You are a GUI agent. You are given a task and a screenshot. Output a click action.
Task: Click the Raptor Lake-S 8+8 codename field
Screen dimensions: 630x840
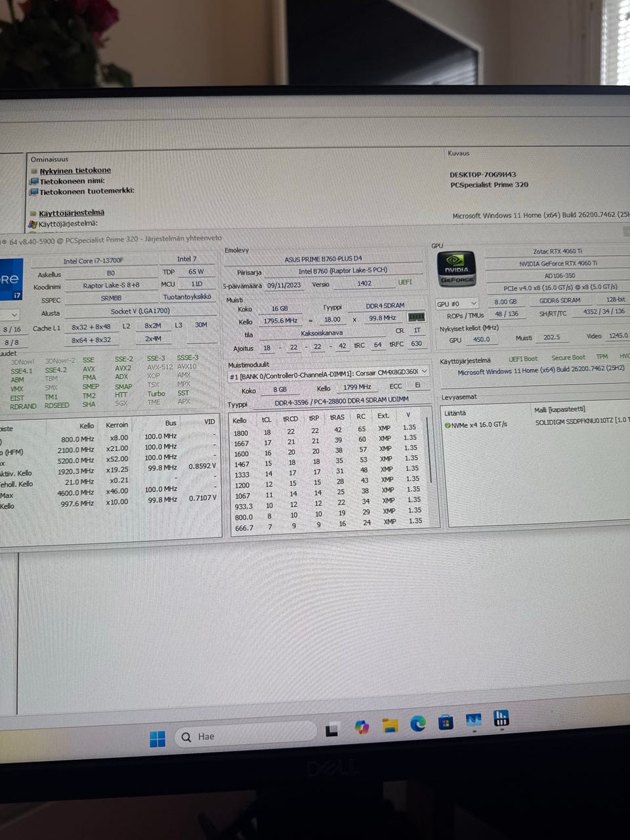pos(111,285)
